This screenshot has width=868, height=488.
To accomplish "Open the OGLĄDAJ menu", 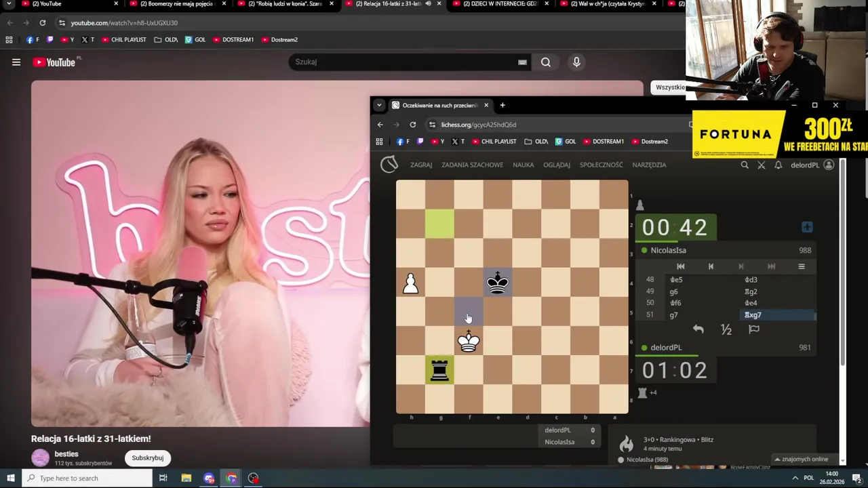I will coord(557,165).
